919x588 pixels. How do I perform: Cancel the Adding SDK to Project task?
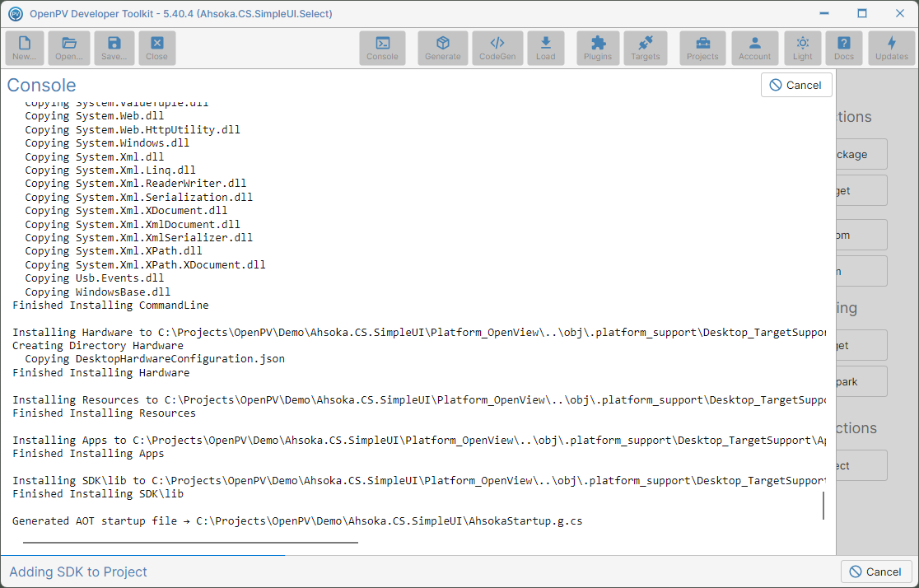tap(875, 572)
